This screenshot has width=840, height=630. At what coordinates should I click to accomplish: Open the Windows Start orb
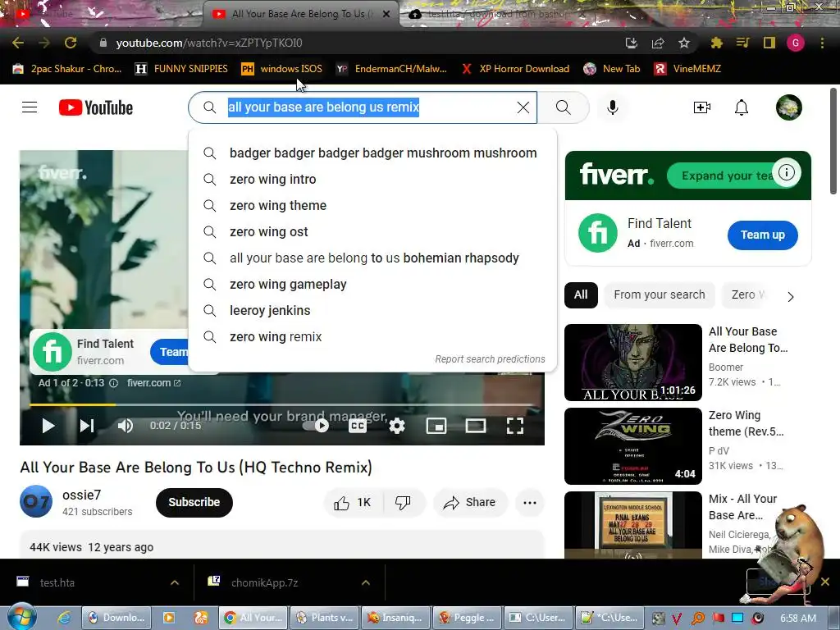[21, 617]
